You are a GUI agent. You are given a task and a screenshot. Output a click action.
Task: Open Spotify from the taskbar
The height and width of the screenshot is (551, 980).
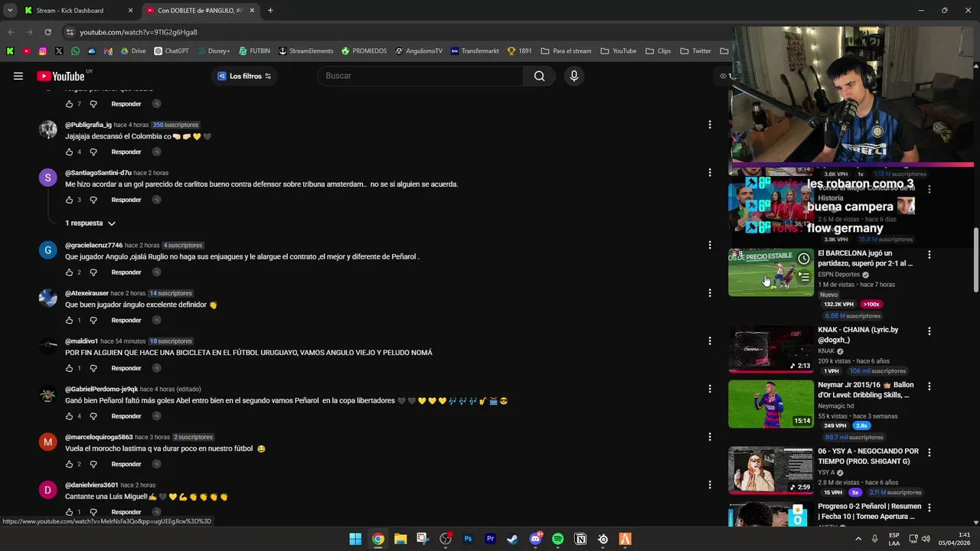(558, 539)
